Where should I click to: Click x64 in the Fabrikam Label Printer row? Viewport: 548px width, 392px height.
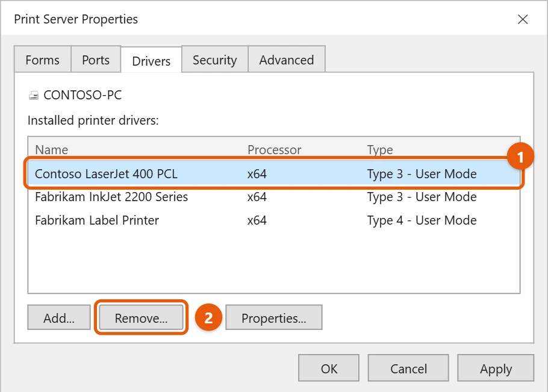click(x=257, y=220)
